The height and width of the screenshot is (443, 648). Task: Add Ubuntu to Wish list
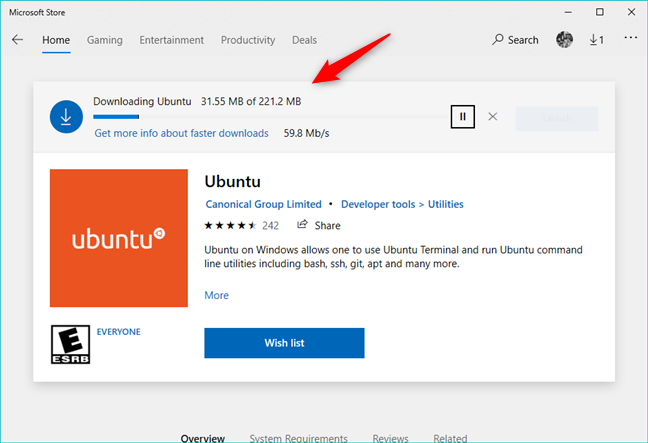(284, 343)
